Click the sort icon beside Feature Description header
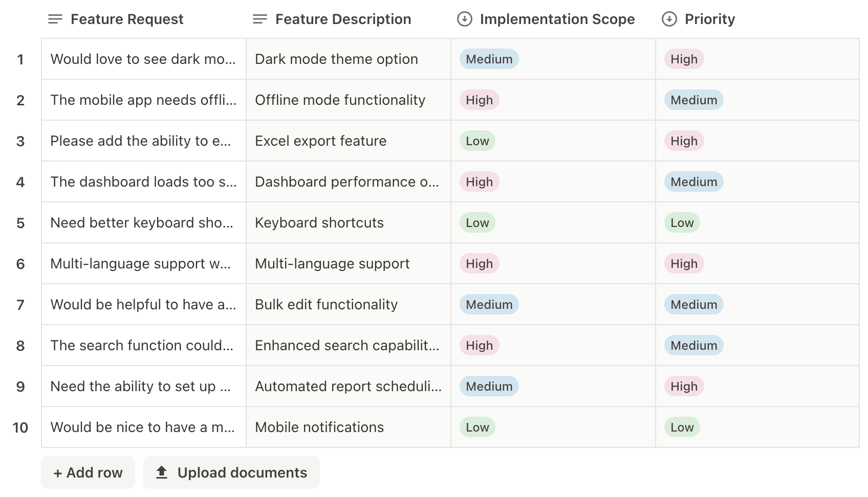The width and height of the screenshot is (868, 497). pos(260,19)
